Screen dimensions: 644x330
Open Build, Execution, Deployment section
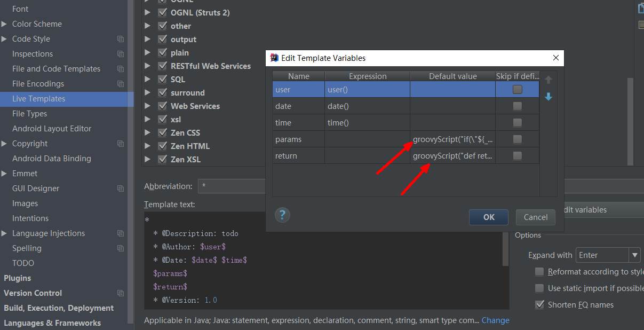tap(59, 308)
